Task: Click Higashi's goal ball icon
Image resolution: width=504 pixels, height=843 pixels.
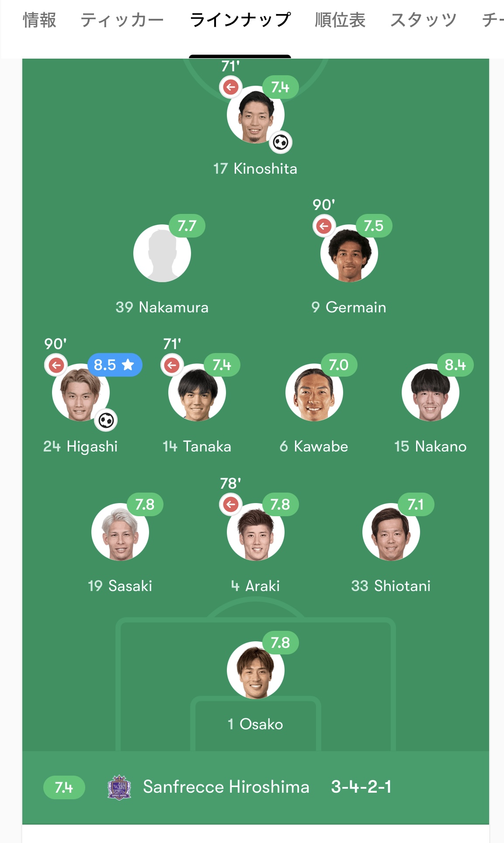Action: coord(106,420)
